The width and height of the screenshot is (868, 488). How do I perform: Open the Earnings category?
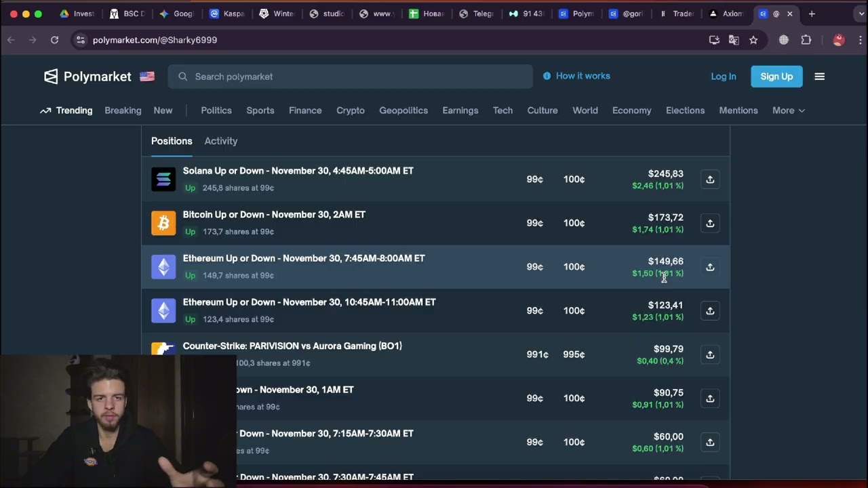coord(460,110)
